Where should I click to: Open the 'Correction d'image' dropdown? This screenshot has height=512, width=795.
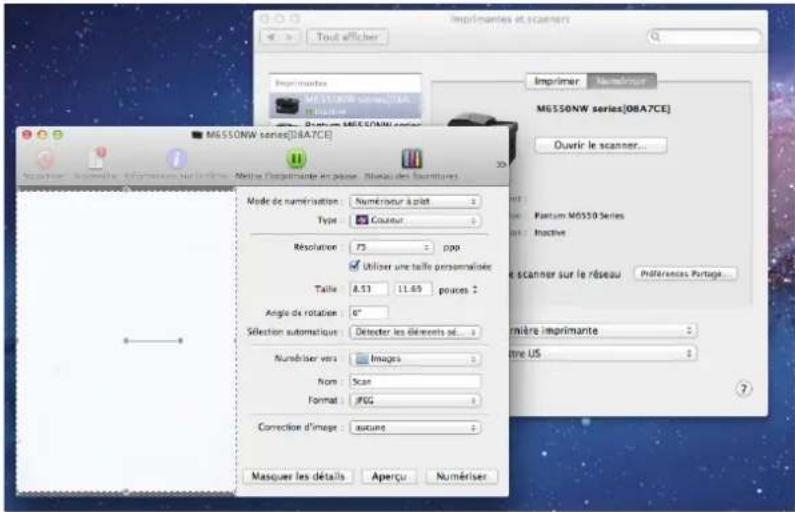(x=415, y=427)
